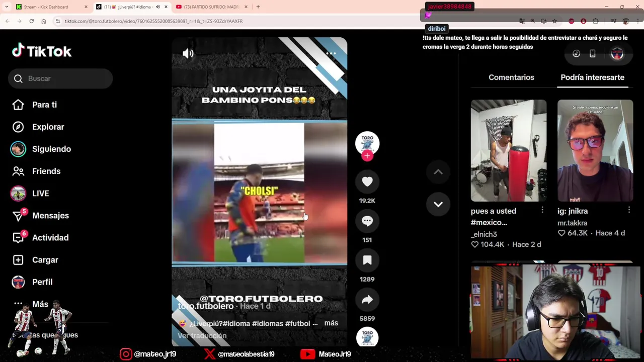Open the Chrome three-dot menu

637,21
